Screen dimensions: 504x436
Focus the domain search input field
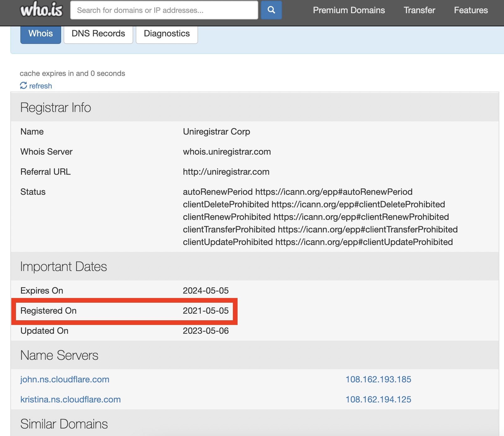(164, 10)
